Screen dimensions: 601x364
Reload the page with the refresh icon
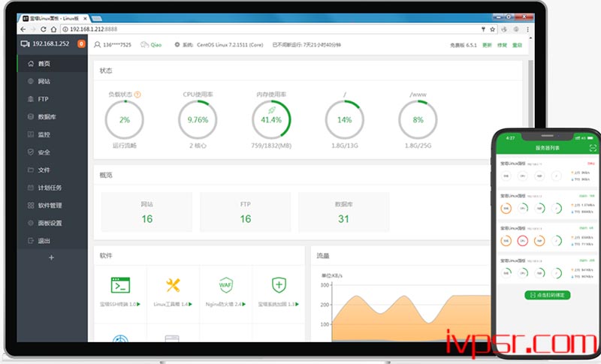pyautogui.click(x=44, y=29)
